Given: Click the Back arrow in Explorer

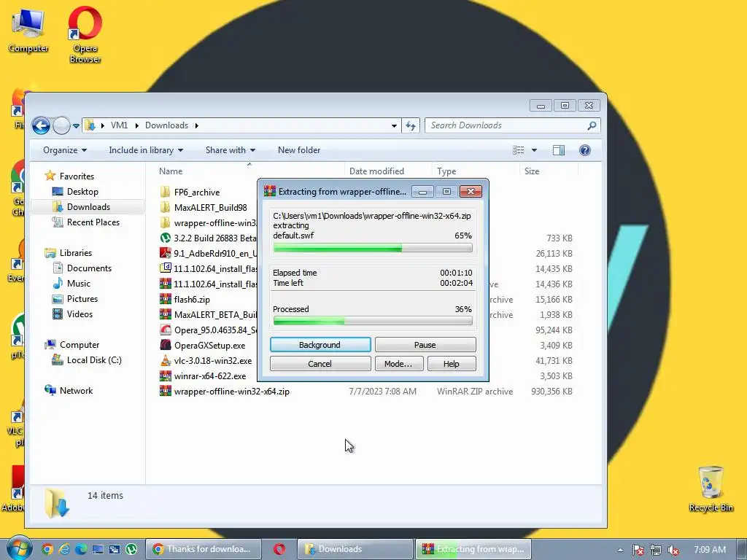Looking at the screenshot, I should [x=41, y=125].
